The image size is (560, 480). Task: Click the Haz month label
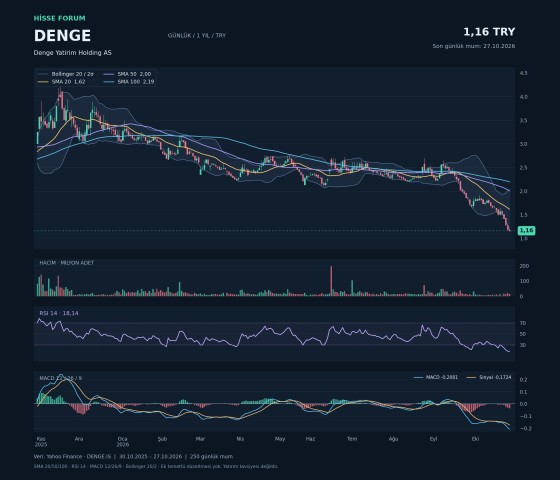(x=310, y=439)
